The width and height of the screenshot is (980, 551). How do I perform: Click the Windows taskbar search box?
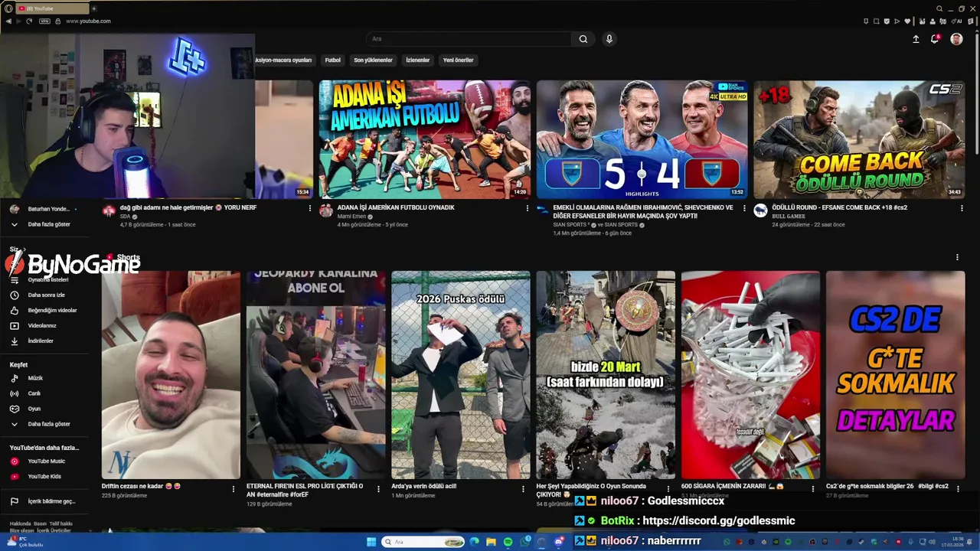click(423, 542)
